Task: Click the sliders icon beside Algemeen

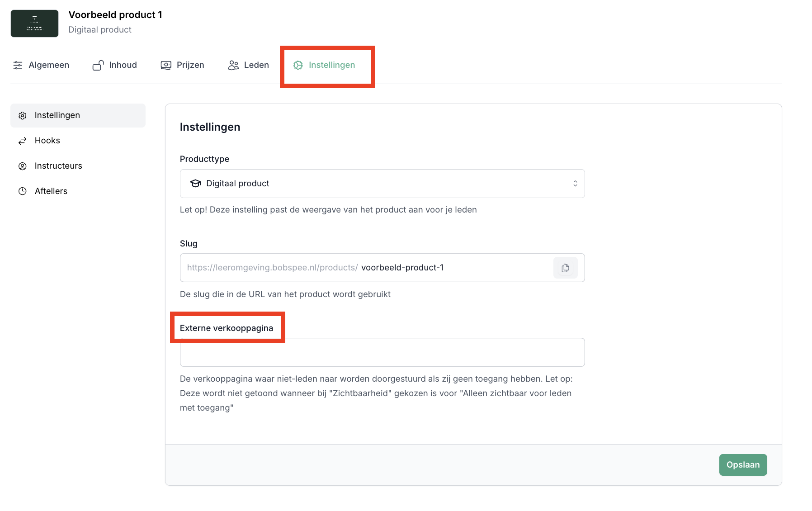Action: click(x=18, y=65)
